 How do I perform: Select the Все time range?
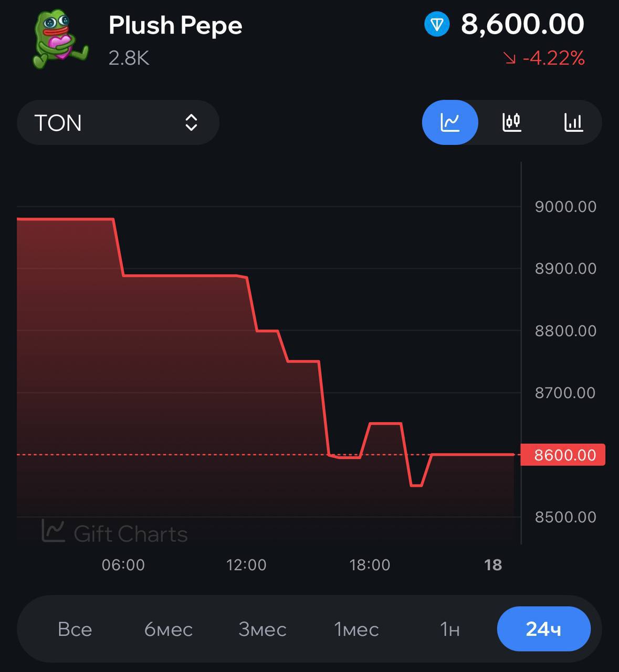(x=75, y=629)
